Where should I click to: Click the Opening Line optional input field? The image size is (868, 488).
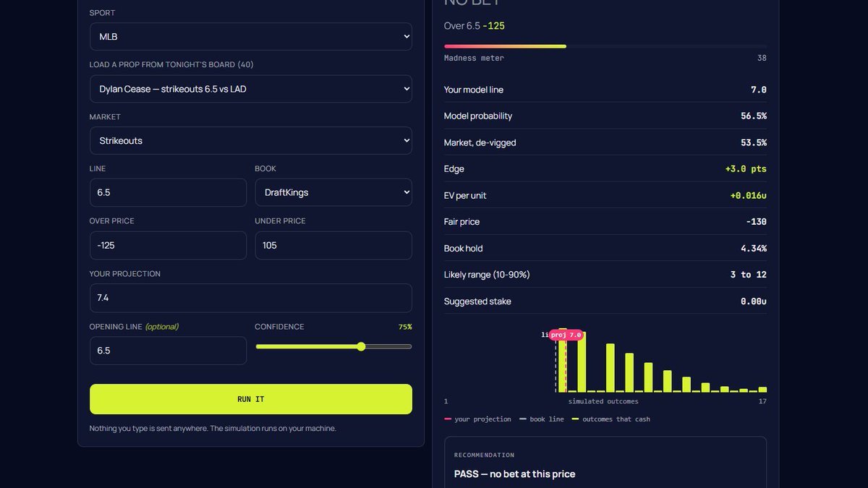click(168, 350)
